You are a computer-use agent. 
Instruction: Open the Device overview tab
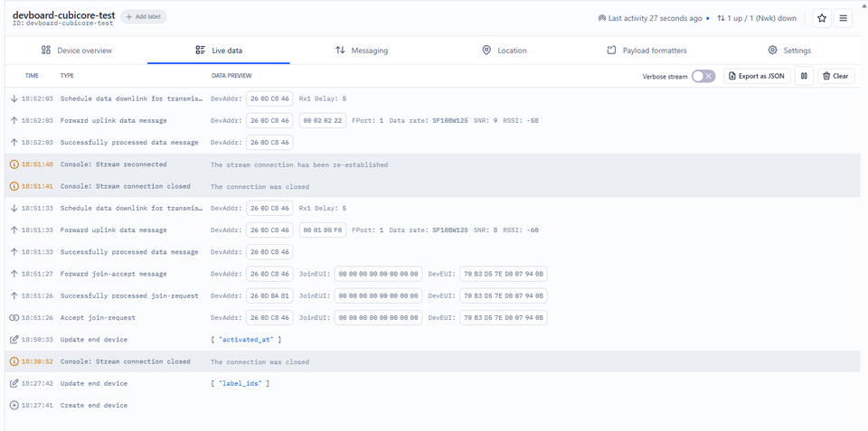click(76, 51)
